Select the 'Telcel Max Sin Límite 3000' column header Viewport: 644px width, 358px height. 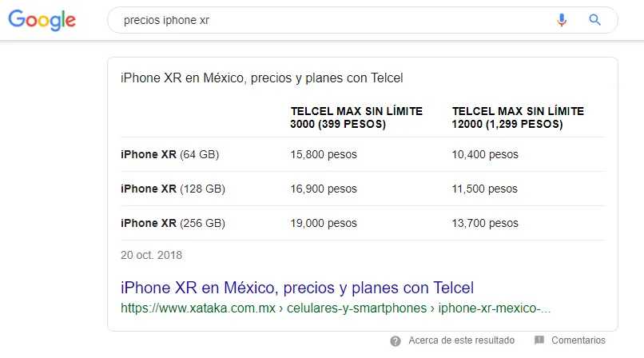356,117
